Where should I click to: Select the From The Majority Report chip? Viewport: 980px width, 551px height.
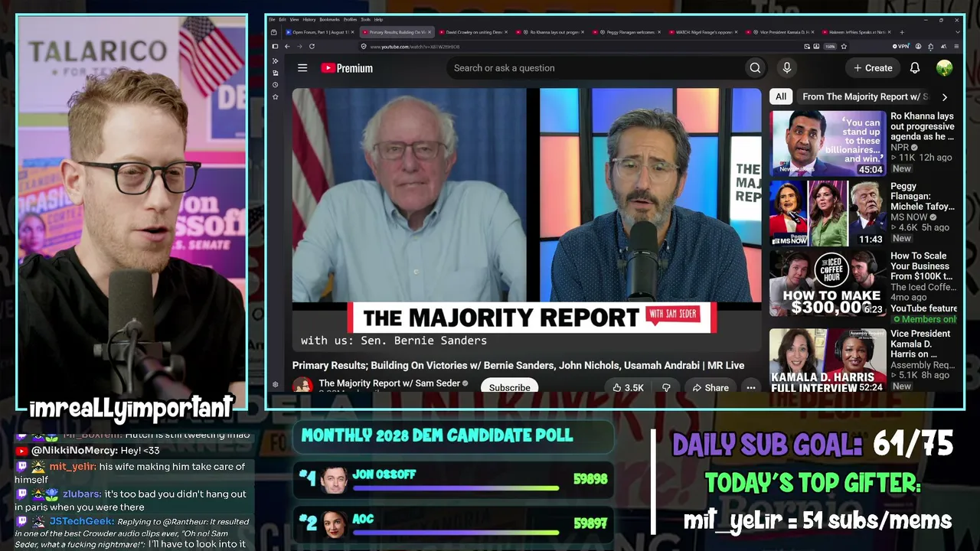(x=864, y=97)
